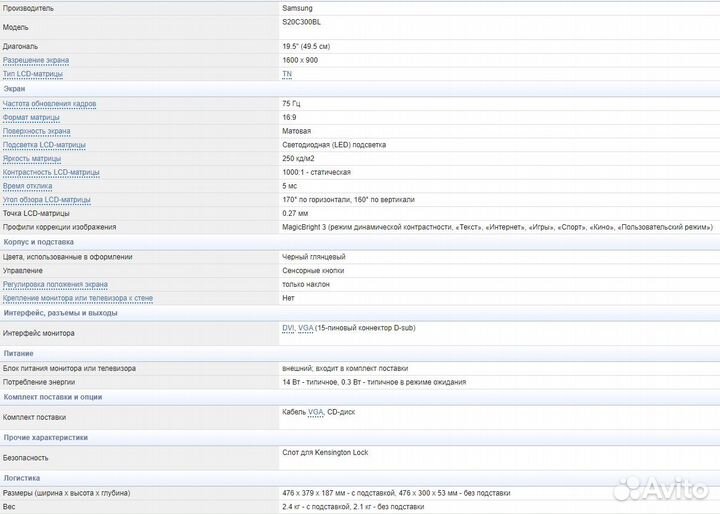Open the 'Подсветка LCD-матрицы' link
This screenshot has height=514, width=720.
44,145
